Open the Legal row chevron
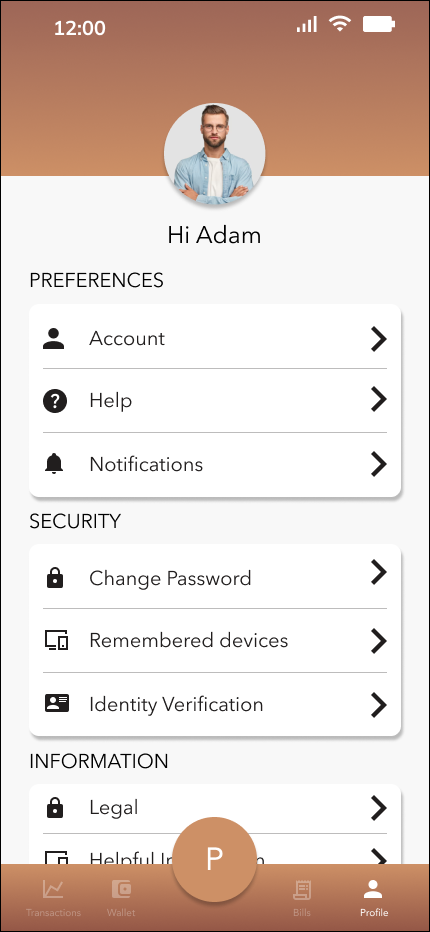Image resolution: width=430 pixels, height=932 pixels. (x=379, y=808)
